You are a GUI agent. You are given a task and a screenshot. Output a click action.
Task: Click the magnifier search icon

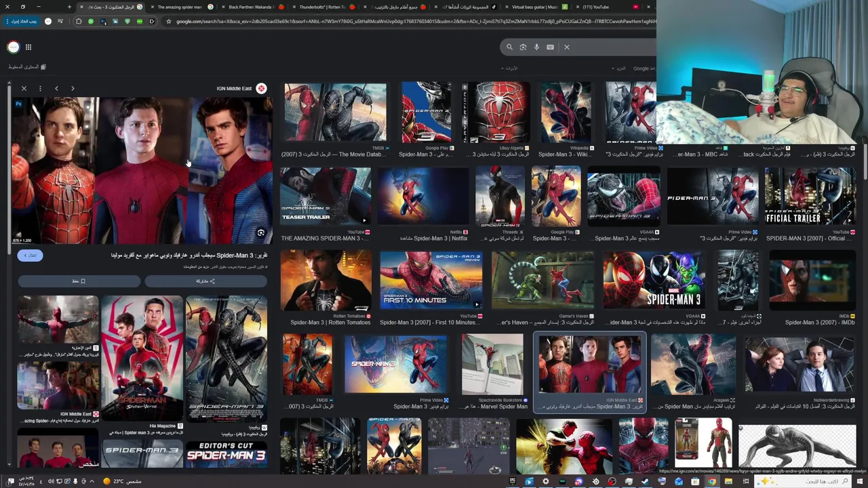click(509, 47)
